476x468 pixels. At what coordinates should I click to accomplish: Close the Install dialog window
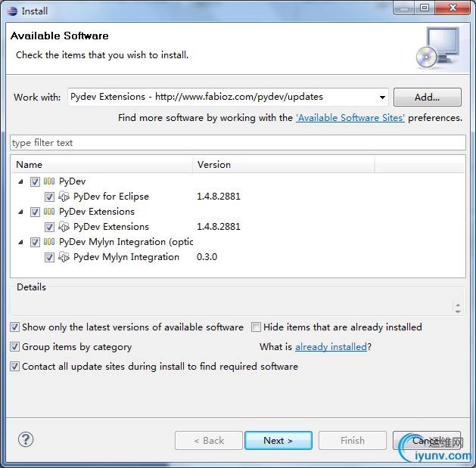(x=453, y=8)
